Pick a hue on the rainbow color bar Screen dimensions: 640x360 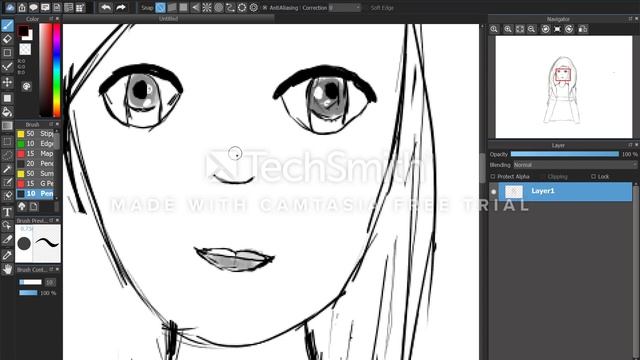click(x=57, y=70)
